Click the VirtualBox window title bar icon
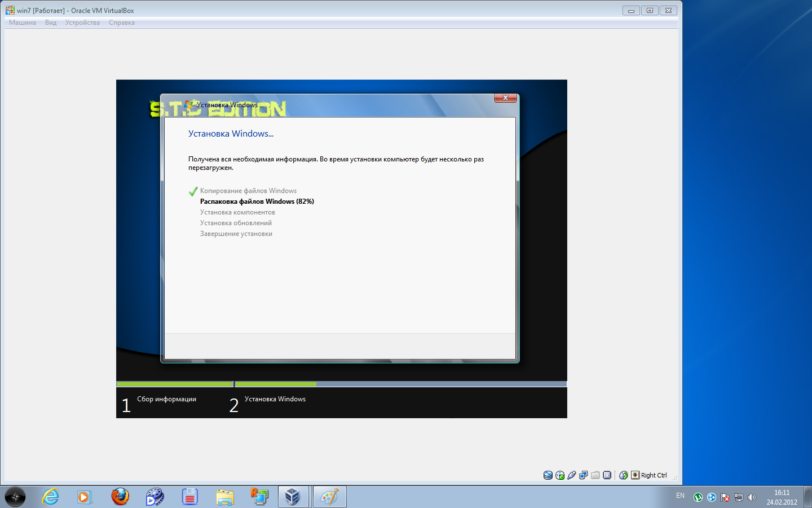Viewport: 812px width, 508px height. pyautogui.click(x=10, y=10)
